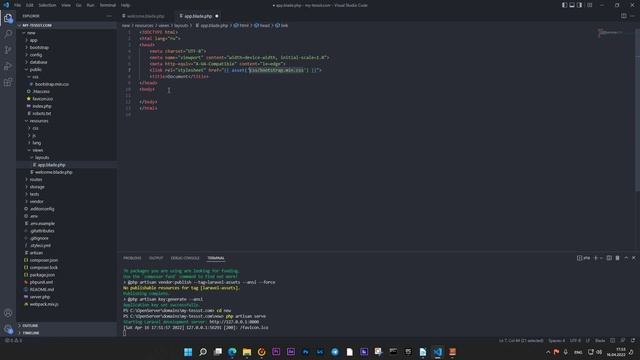640x360 pixels.
Task: Open the Explorer view in activity bar
Action: (8, 18)
